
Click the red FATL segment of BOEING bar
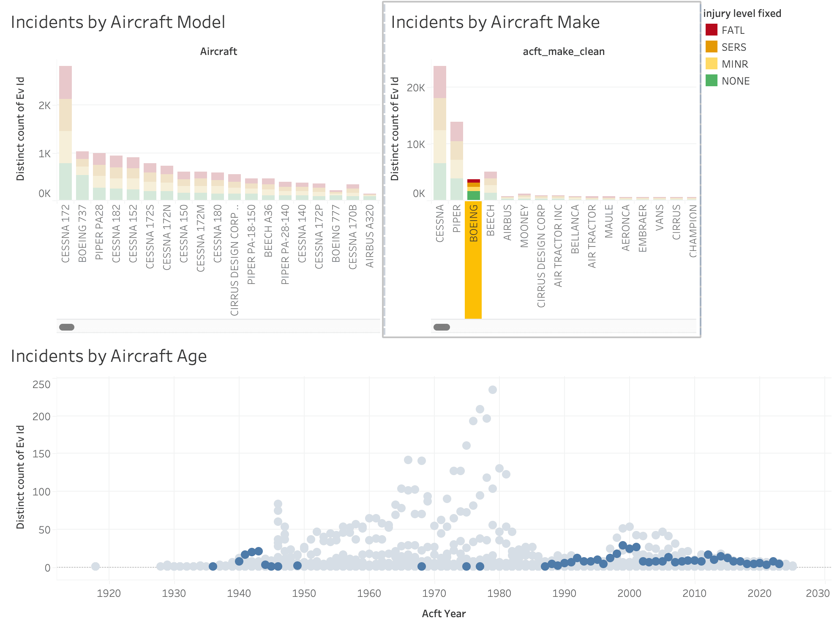pos(474,181)
